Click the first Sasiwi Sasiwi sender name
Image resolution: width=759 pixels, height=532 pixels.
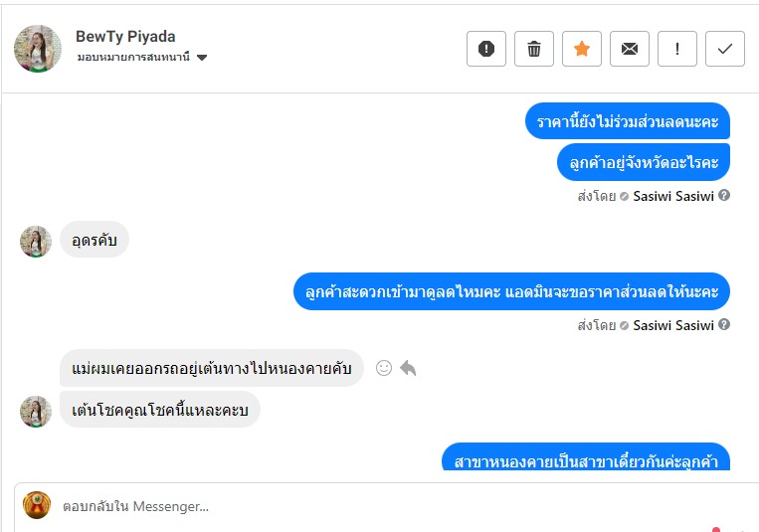pos(673,195)
